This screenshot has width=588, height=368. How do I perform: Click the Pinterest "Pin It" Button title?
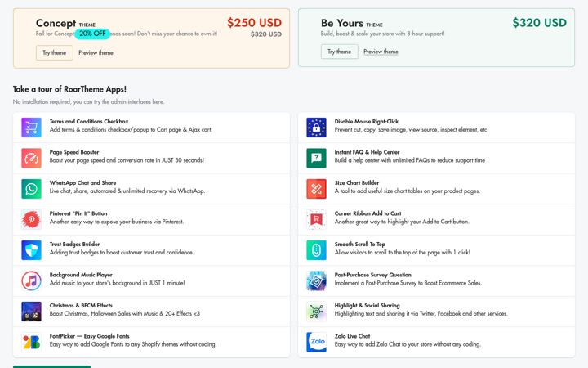78,213
